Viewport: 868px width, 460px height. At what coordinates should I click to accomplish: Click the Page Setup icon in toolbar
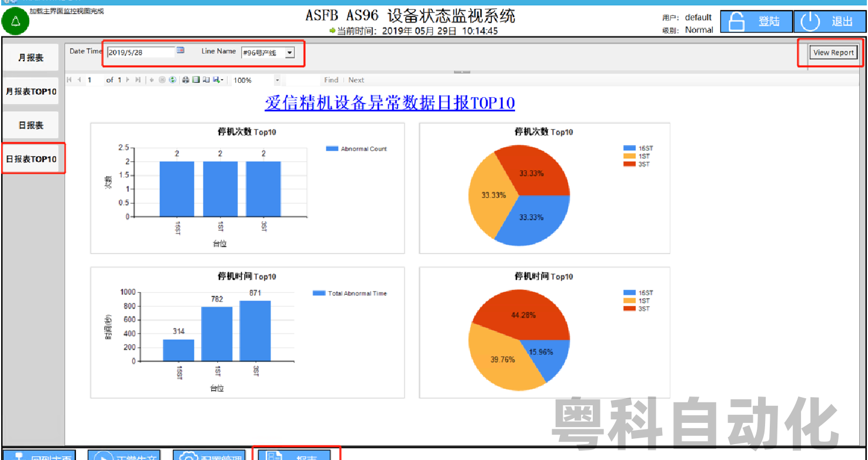pyautogui.click(x=206, y=80)
